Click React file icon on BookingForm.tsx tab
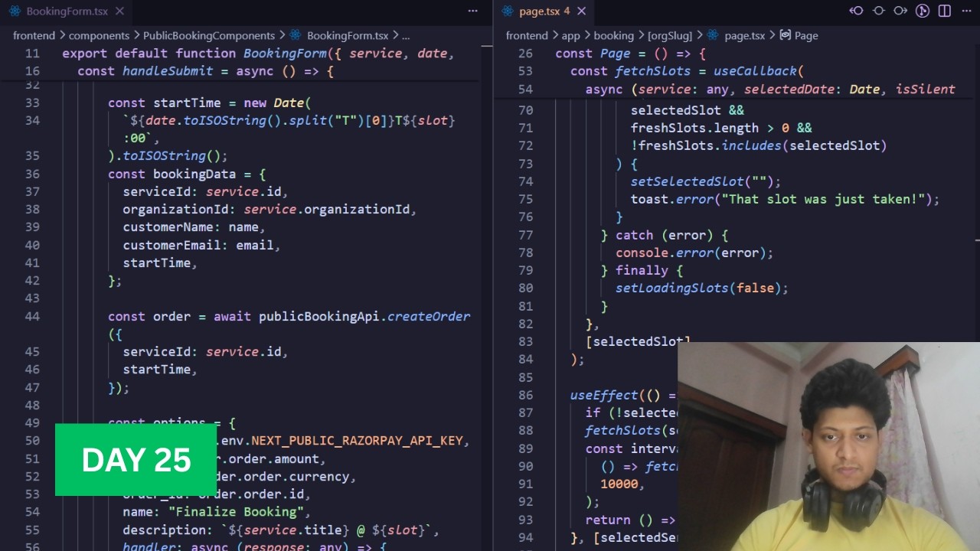 15,11
